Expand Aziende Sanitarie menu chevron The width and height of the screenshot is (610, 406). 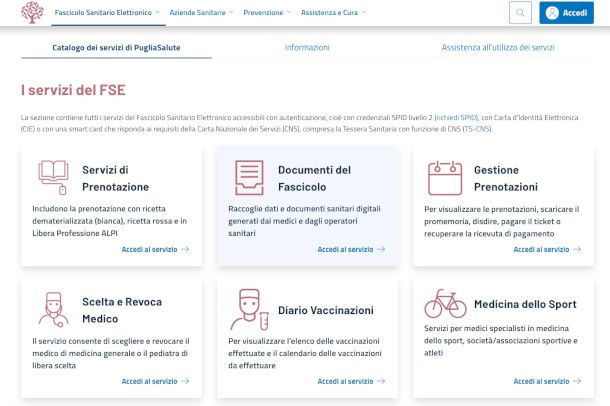click(x=231, y=12)
